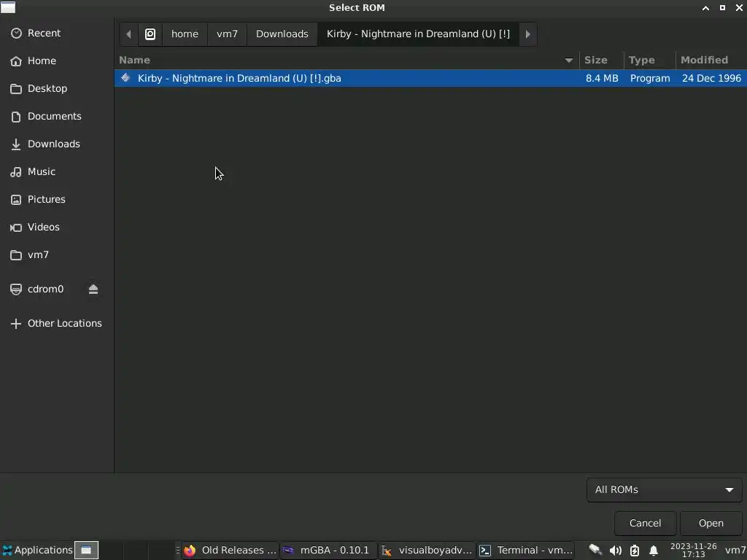The height and width of the screenshot is (560, 747).
Task: Open Other Locations
Action: 57,323
